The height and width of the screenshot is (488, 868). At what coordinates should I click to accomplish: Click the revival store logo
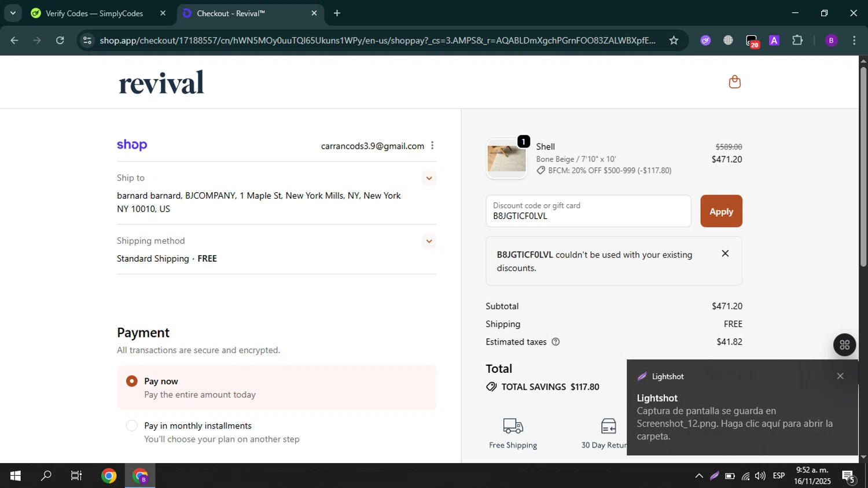161,82
